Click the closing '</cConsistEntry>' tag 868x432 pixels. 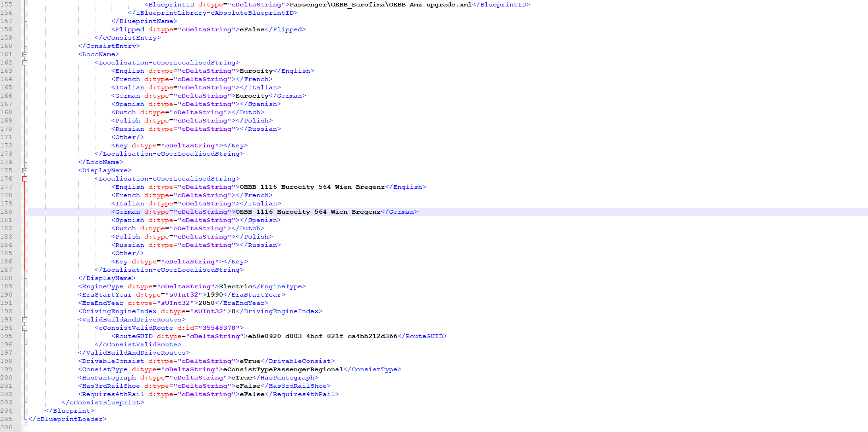pyautogui.click(x=128, y=38)
